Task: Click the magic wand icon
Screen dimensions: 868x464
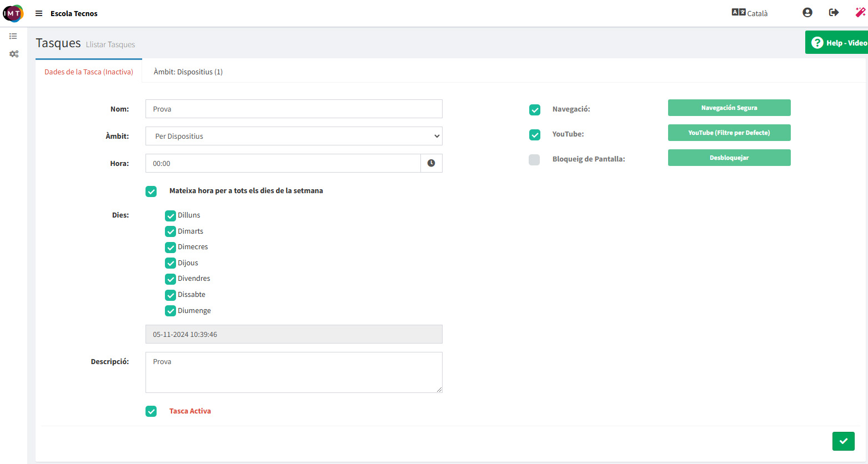Action: click(860, 12)
